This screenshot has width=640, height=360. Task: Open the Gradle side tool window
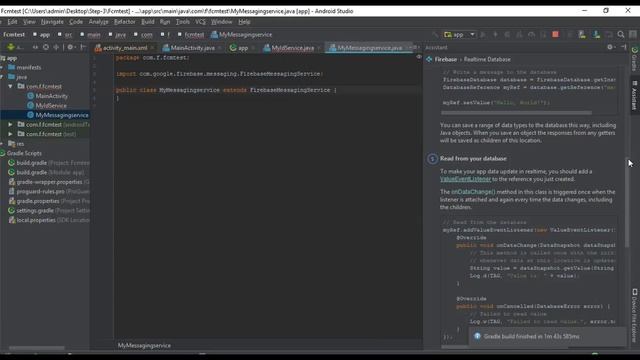(x=634, y=59)
